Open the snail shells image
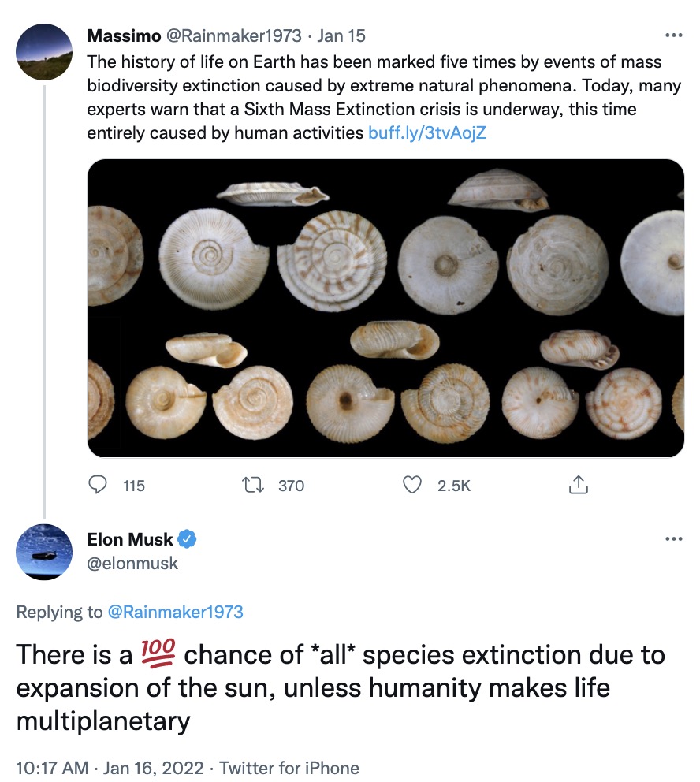This screenshot has height=782, width=700. point(385,308)
